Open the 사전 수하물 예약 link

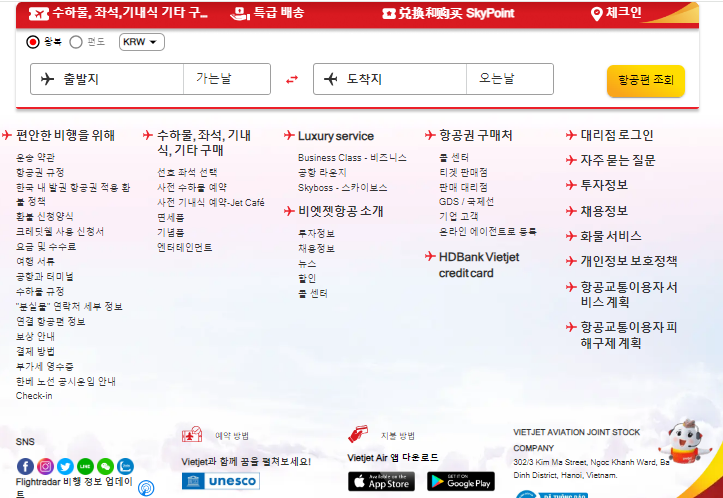tap(192, 187)
